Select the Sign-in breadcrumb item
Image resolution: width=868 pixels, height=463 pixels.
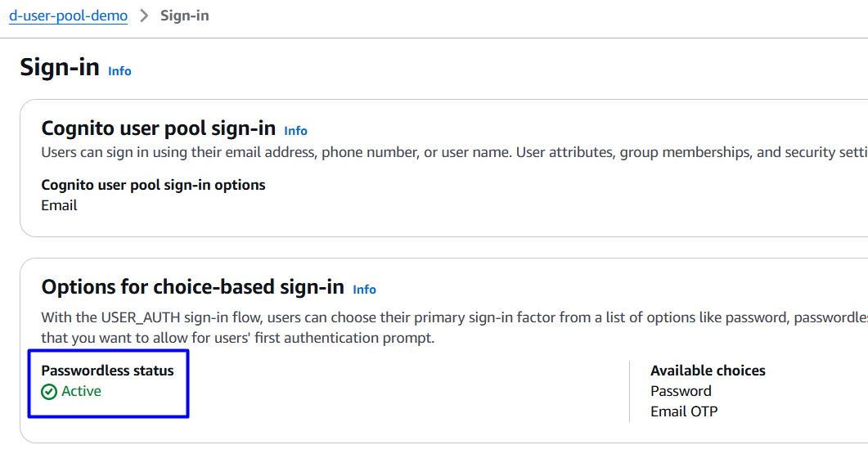(x=184, y=16)
